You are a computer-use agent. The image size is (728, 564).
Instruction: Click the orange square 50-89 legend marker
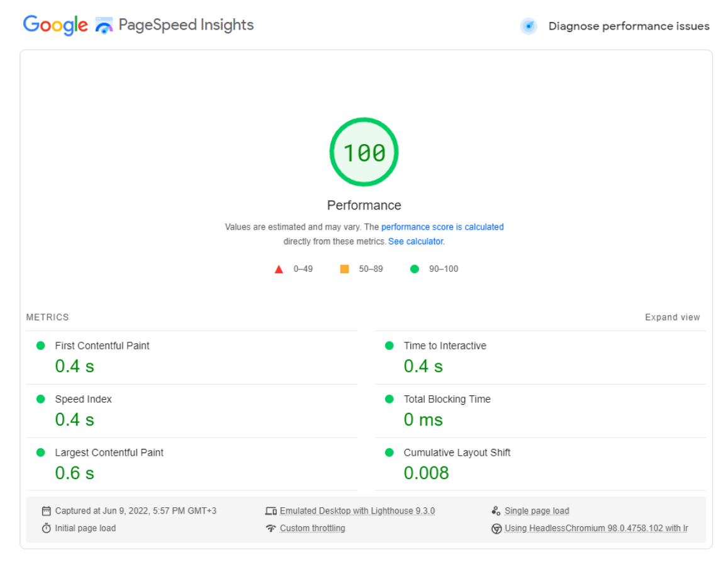click(x=344, y=269)
